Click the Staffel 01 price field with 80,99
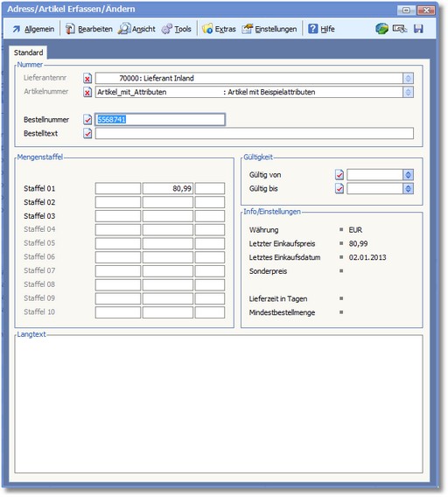This screenshot has height=497, width=448. tap(168, 189)
